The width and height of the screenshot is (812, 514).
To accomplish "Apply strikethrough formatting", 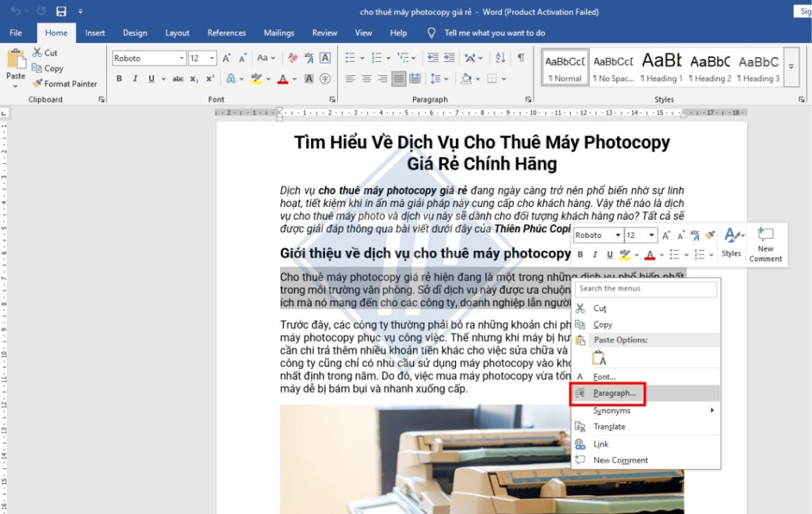I will coord(178,79).
